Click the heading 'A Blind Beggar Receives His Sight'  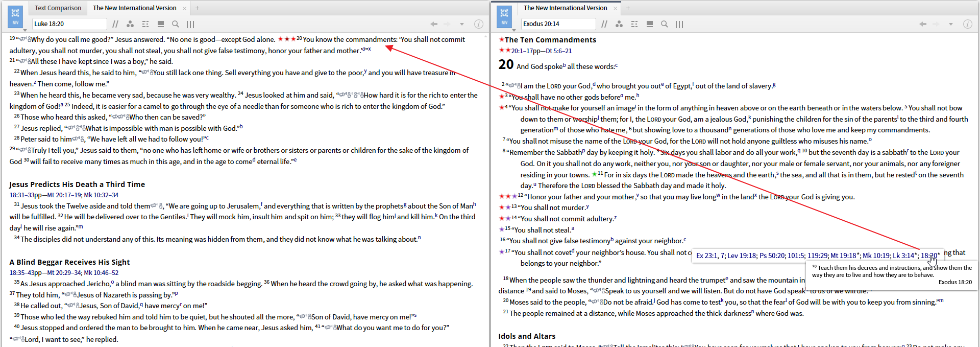(x=69, y=262)
